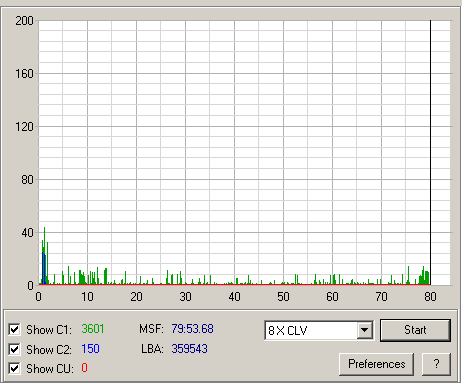The image size is (462, 384).
Task: Click the question mark help button
Action: 436,364
